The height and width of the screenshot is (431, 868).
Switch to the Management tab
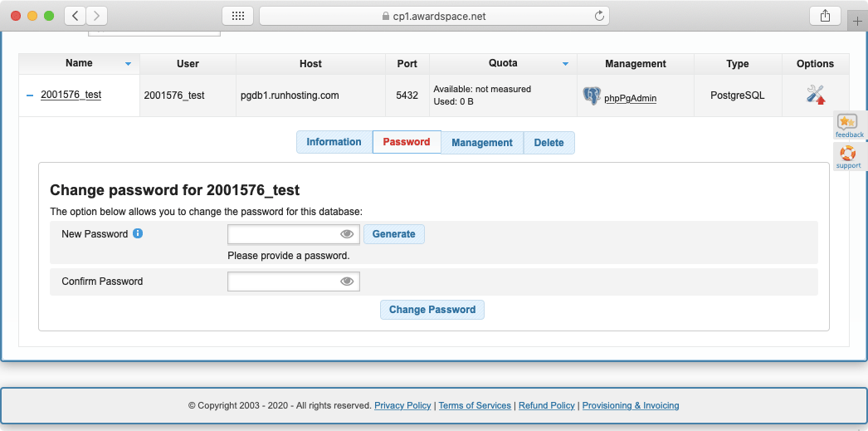coord(481,143)
